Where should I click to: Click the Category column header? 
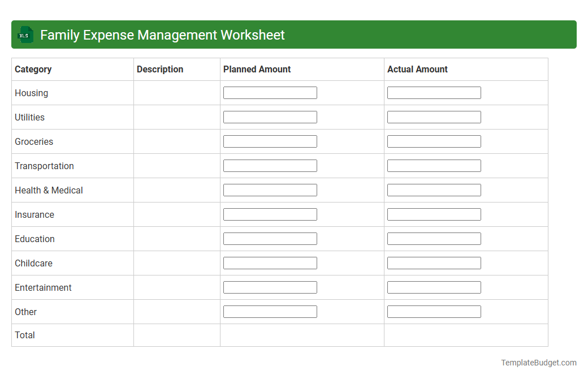coord(33,69)
